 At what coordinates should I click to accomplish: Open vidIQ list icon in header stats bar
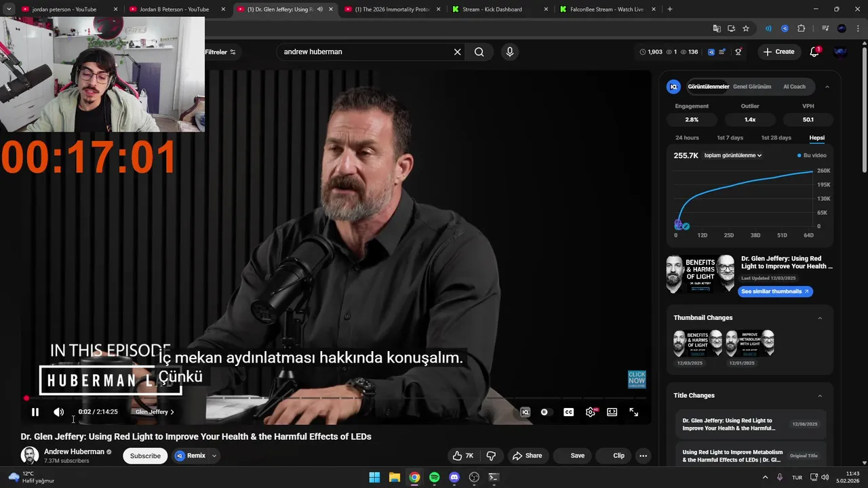click(723, 52)
